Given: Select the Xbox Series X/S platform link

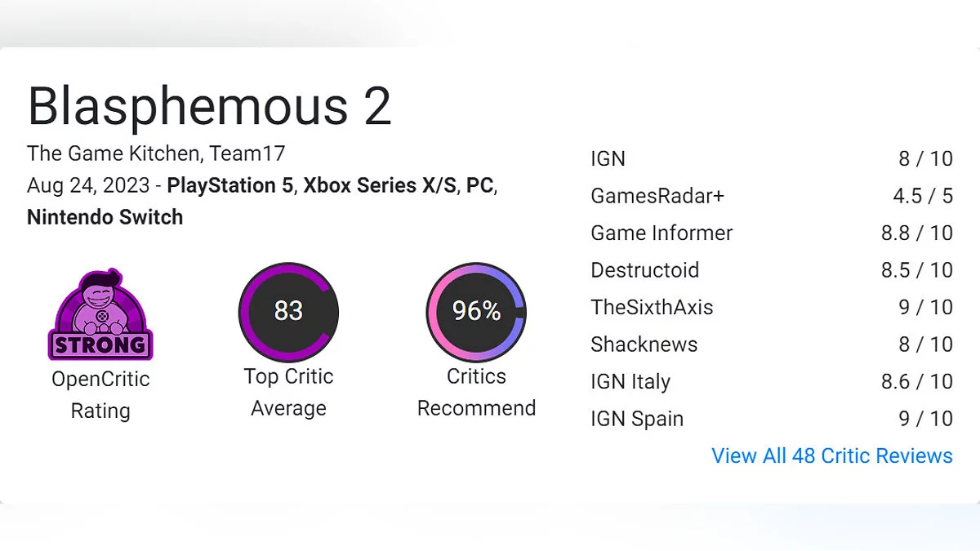Looking at the screenshot, I should [380, 185].
